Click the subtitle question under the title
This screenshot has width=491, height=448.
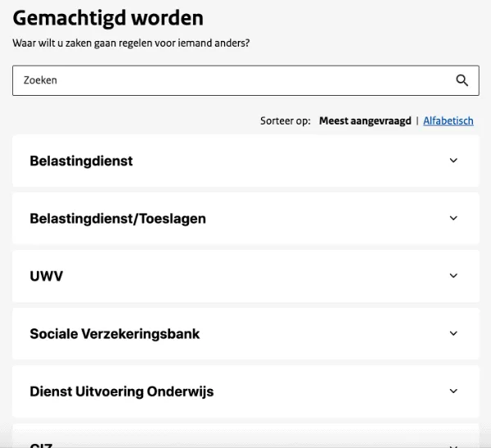tap(131, 43)
